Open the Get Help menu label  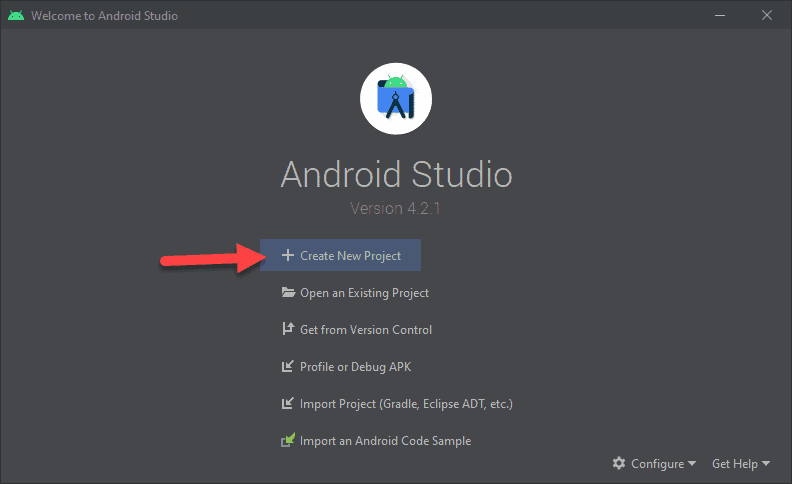(735, 464)
